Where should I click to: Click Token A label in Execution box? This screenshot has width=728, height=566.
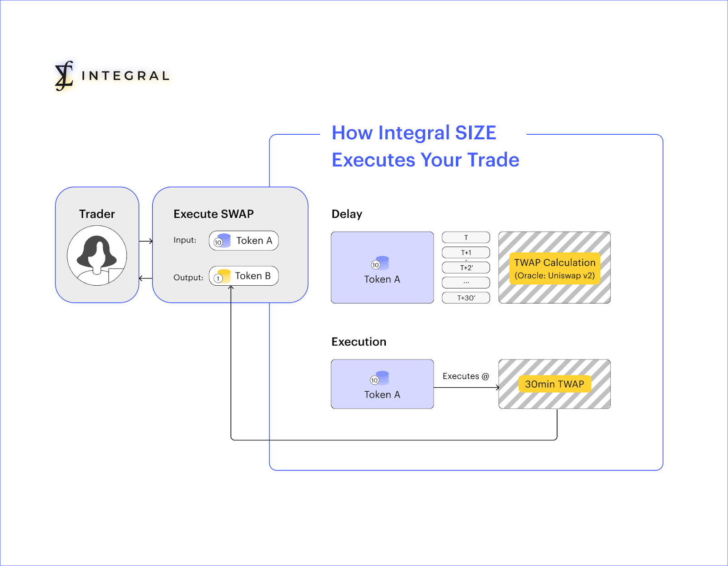point(382,394)
